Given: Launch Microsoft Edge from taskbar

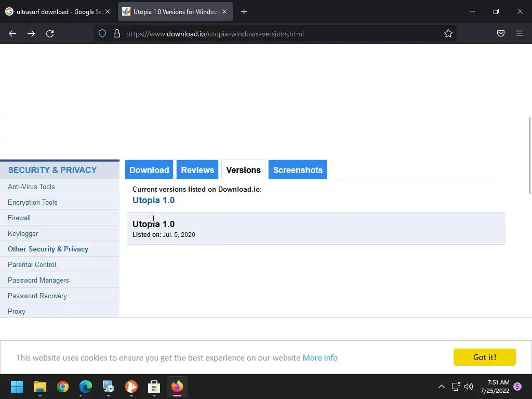Looking at the screenshot, I should (x=86, y=387).
